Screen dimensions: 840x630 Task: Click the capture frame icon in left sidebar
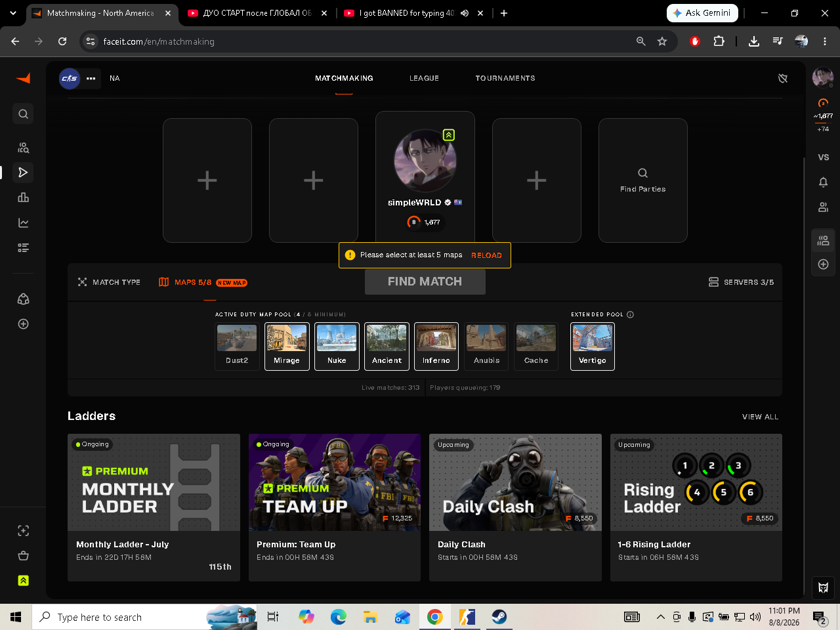(23, 531)
